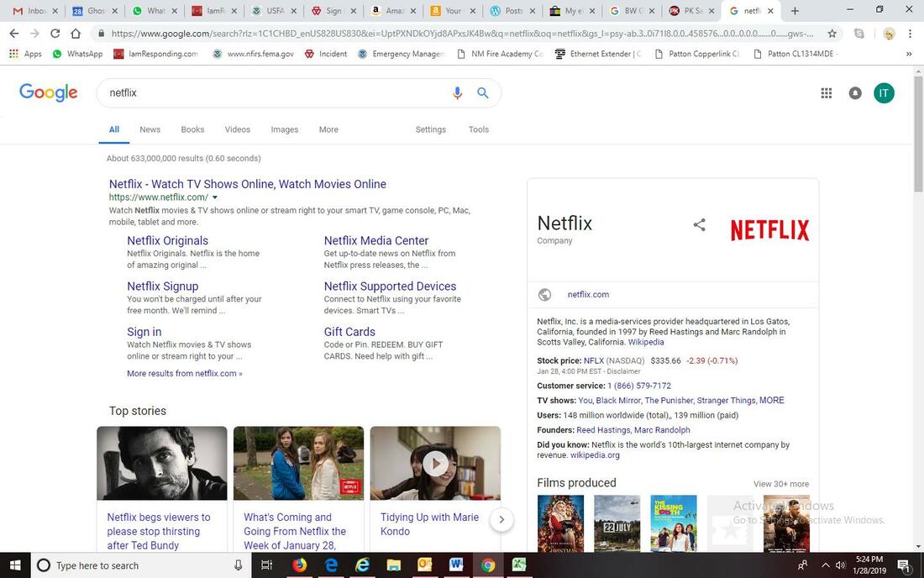Switch to Videos results tab
The width and height of the screenshot is (924, 578).
click(238, 129)
